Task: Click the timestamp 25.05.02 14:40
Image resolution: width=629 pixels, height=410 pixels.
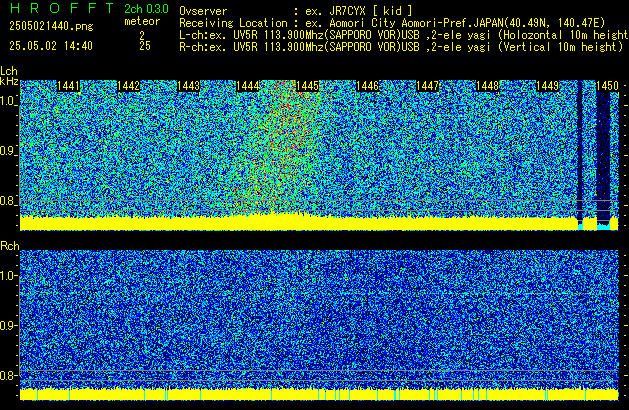Action: [51, 46]
